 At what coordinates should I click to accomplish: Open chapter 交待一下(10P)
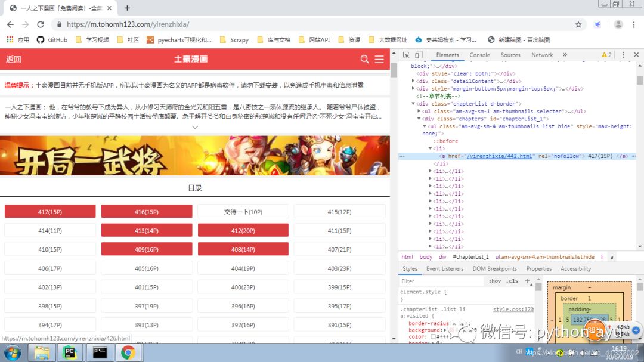point(243,212)
